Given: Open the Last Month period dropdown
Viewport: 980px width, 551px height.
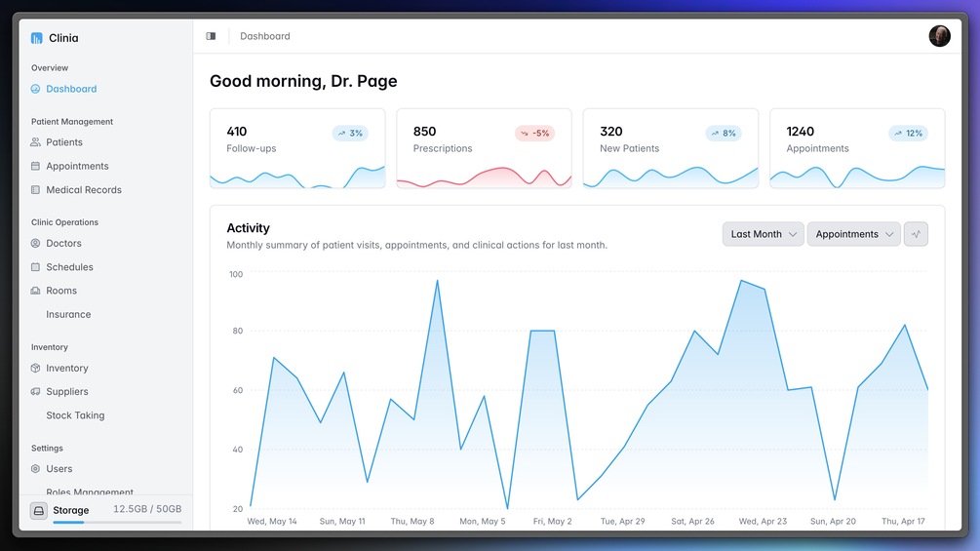Looking at the screenshot, I should point(764,234).
